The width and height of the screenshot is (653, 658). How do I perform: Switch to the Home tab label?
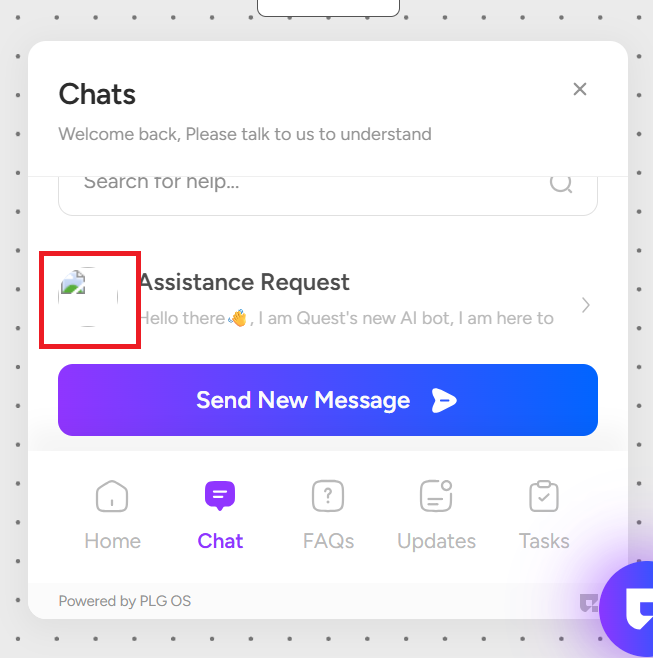pyautogui.click(x=112, y=541)
